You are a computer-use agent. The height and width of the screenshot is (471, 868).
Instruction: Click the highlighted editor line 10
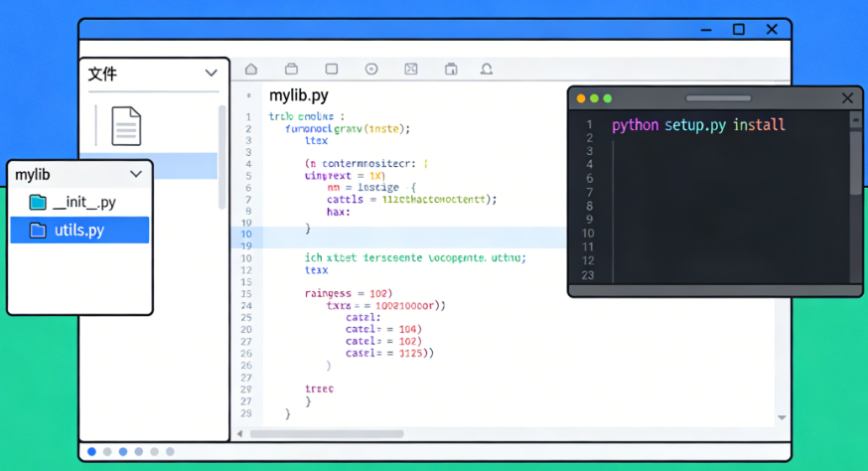(398, 237)
